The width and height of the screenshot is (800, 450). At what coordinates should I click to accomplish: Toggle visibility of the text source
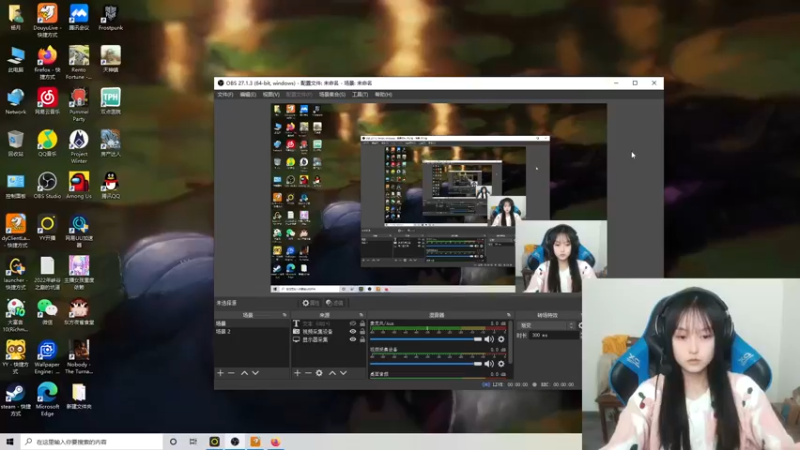click(x=353, y=323)
